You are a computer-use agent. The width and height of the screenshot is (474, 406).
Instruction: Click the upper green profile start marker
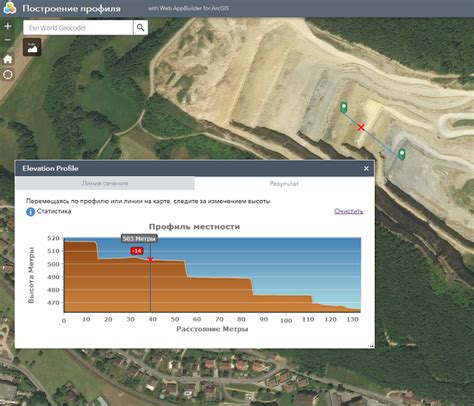pyautogui.click(x=344, y=107)
